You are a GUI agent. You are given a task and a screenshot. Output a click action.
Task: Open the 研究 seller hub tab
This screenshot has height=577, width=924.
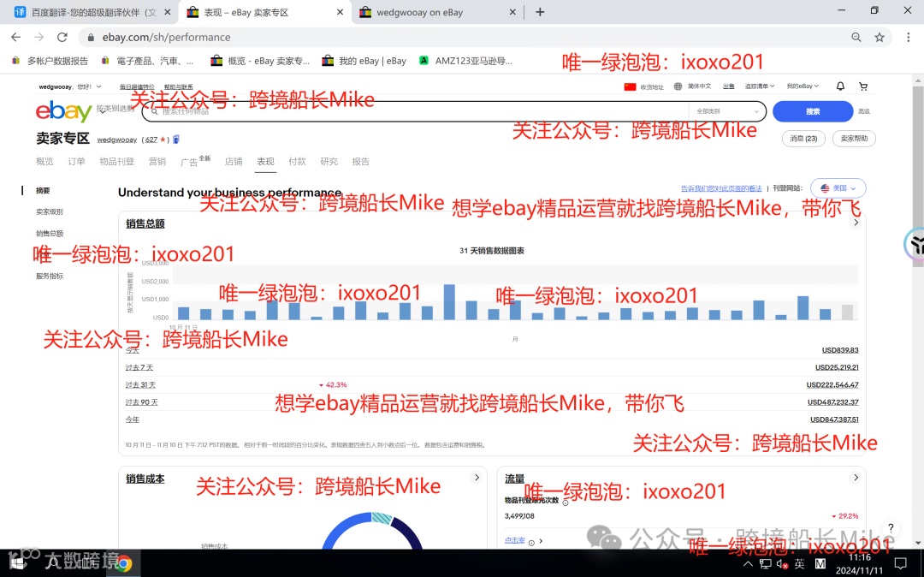coord(329,162)
